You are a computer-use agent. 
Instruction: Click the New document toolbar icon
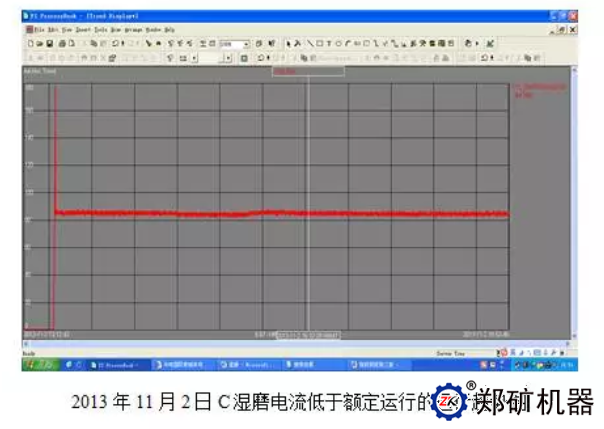tap(30, 44)
